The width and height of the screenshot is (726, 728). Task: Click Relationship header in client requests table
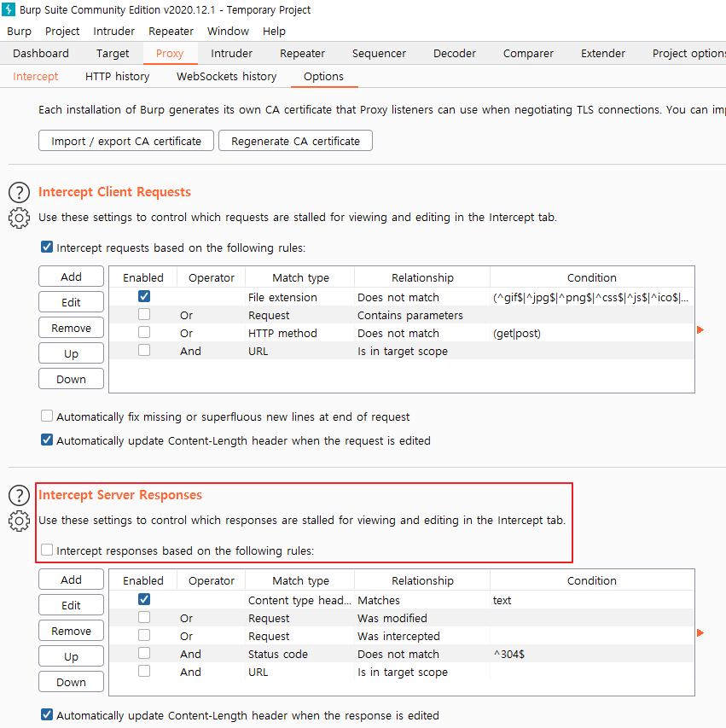click(422, 277)
